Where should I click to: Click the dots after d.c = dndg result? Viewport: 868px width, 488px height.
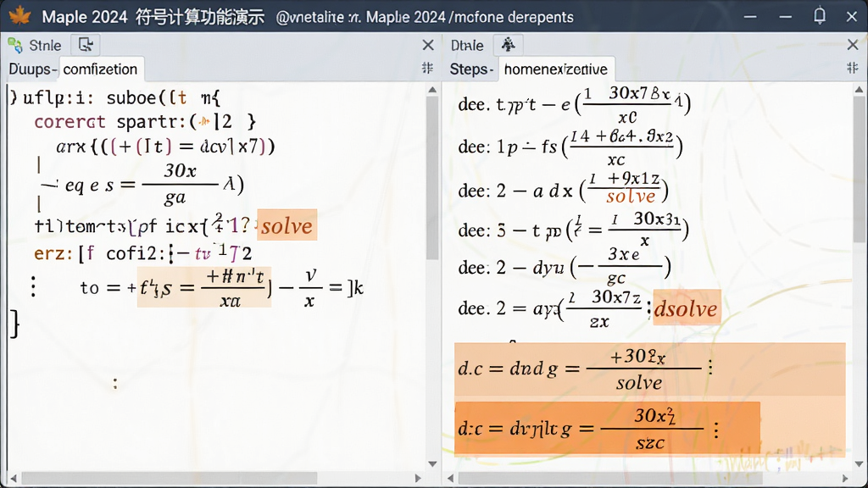pyautogui.click(x=710, y=368)
